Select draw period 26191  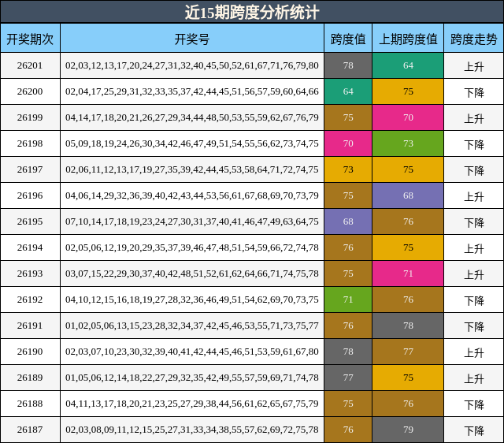click(x=30, y=326)
